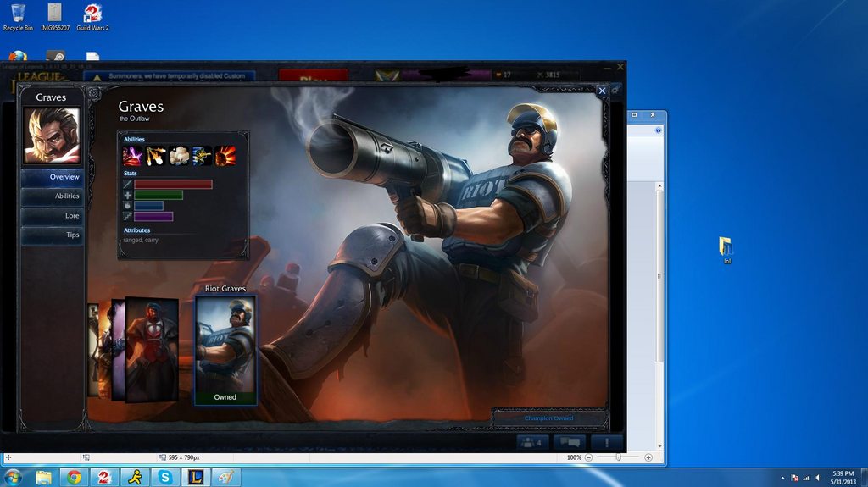868x487 pixels.
Task: Click the red attack stat bar
Action: pos(173,185)
